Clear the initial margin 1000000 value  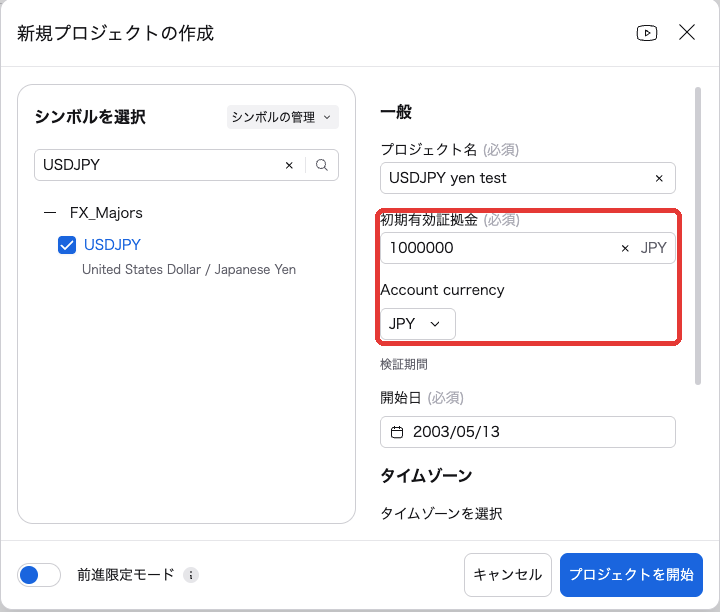pyautogui.click(x=624, y=248)
